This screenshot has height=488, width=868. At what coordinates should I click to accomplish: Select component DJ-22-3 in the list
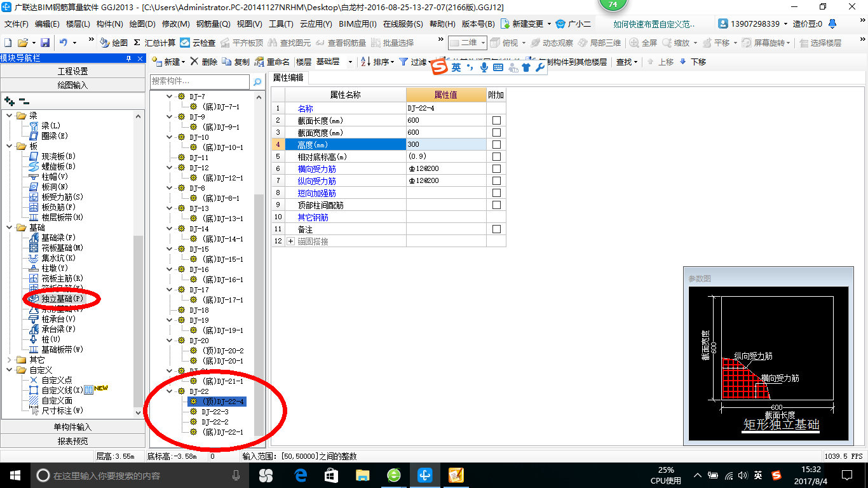point(215,412)
